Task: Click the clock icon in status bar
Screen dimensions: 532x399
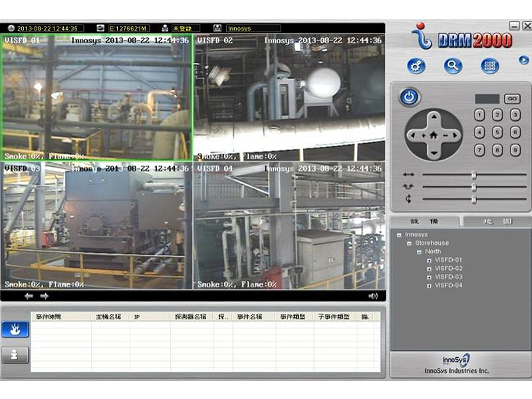Action: coord(11,28)
